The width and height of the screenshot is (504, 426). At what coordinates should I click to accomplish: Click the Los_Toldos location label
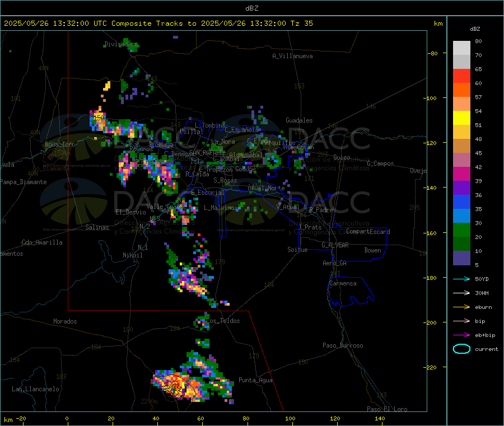click(x=223, y=321)
